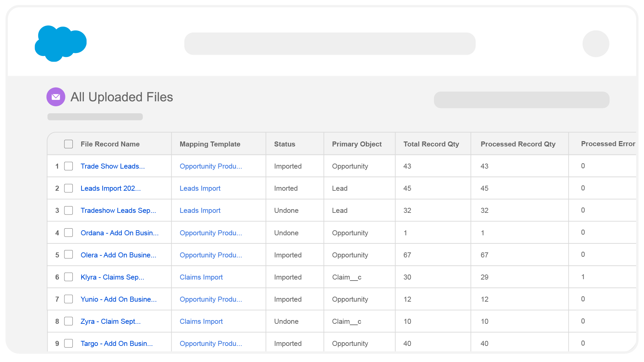This screenshot has height=362, width=644.
Task: Enable the checkbox for Zyra - Claim Sept row
Action: (x=68, y=321)
